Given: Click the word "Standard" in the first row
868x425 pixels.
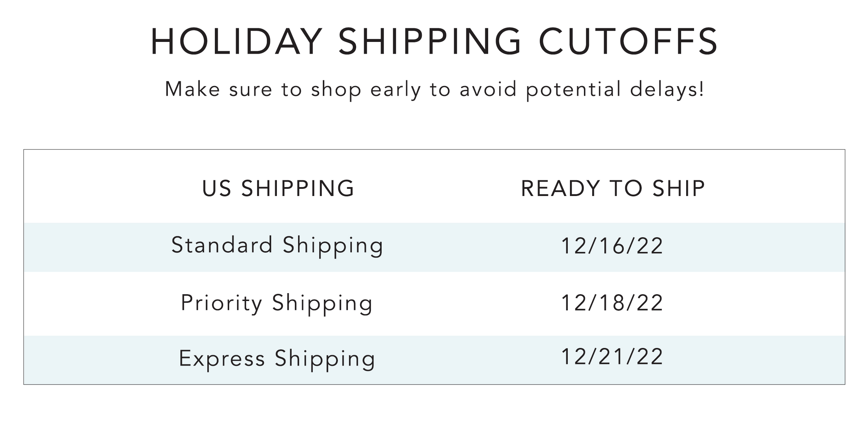Looking at the screenshot, I should coord(222,245).
